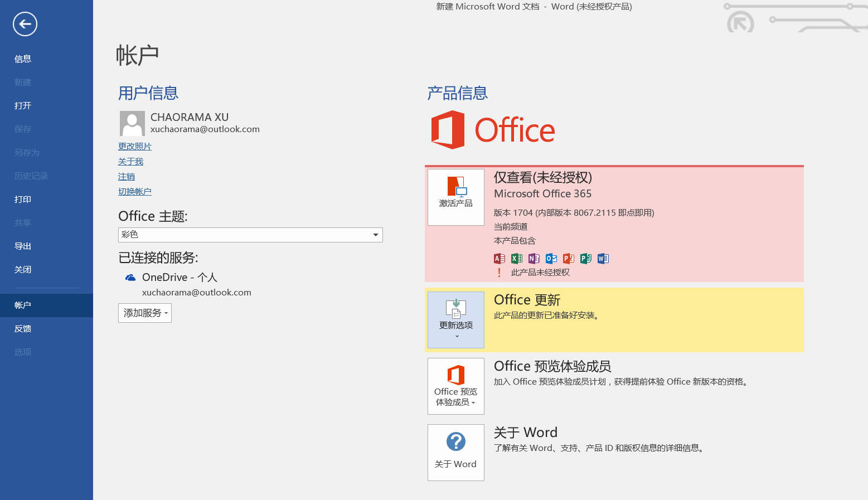The image size is (868, 500).
Task: Expand the 添加服务 add service dropdown
Action: pyautogui.click(x=145, y=313)
